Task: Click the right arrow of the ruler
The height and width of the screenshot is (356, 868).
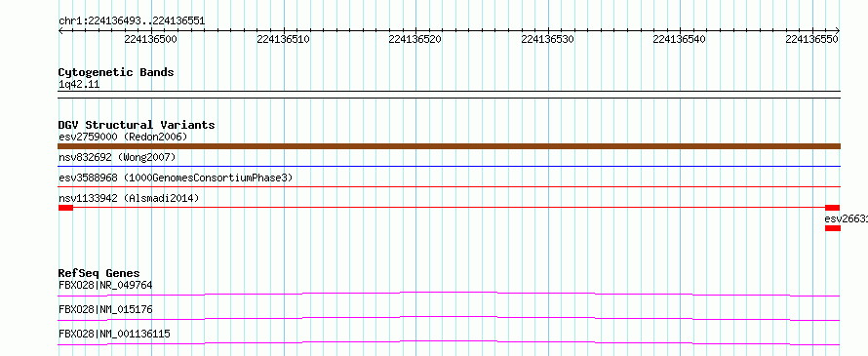Action: 838,30
